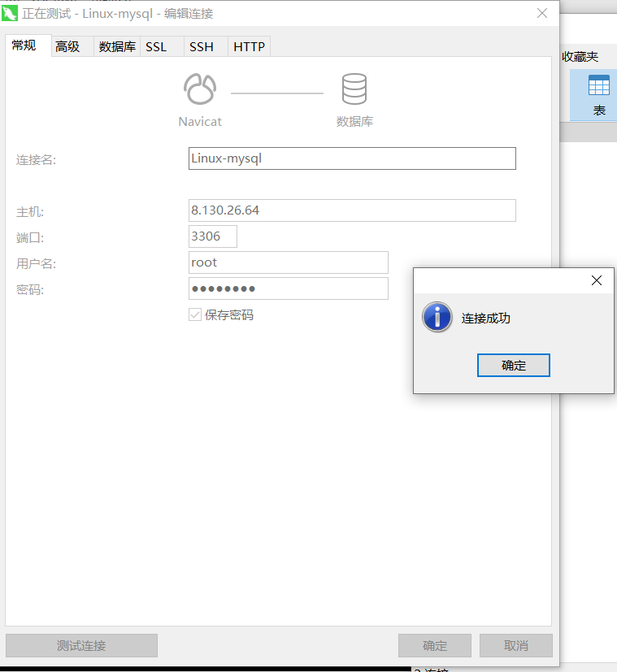
Task: Open the 高级 tab
Action: (x=73, y=46)
